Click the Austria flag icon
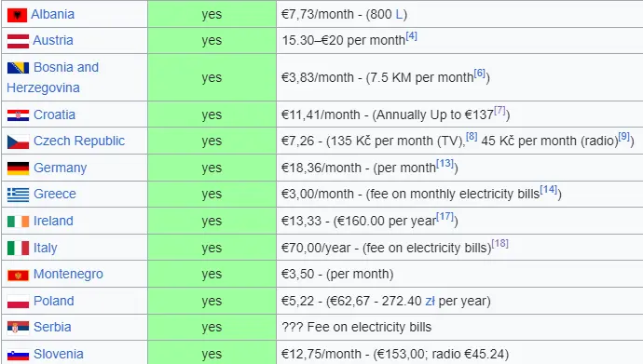 [18, 41]
